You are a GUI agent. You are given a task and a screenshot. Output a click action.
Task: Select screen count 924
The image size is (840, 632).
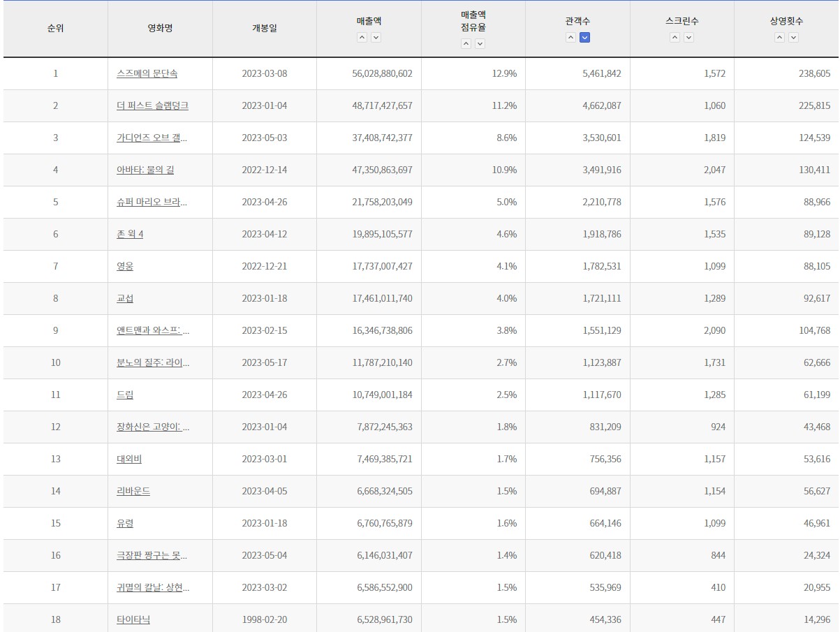pyautogui.click(x=719, y=427)
